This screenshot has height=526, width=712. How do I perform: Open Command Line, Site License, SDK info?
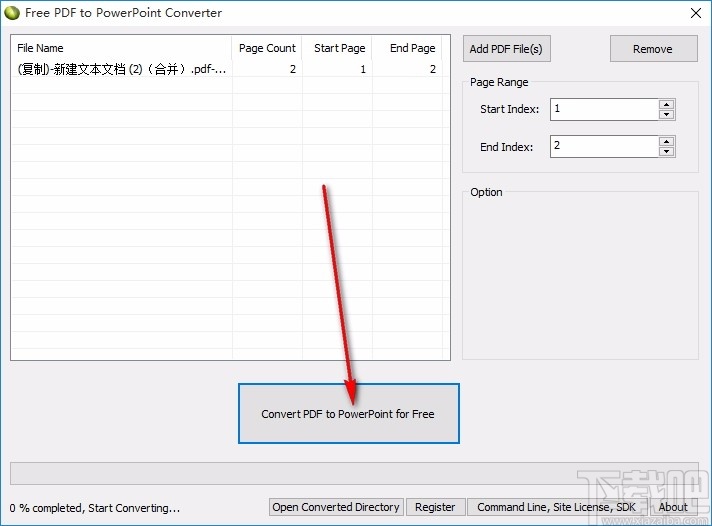click(x=557, y=507)
